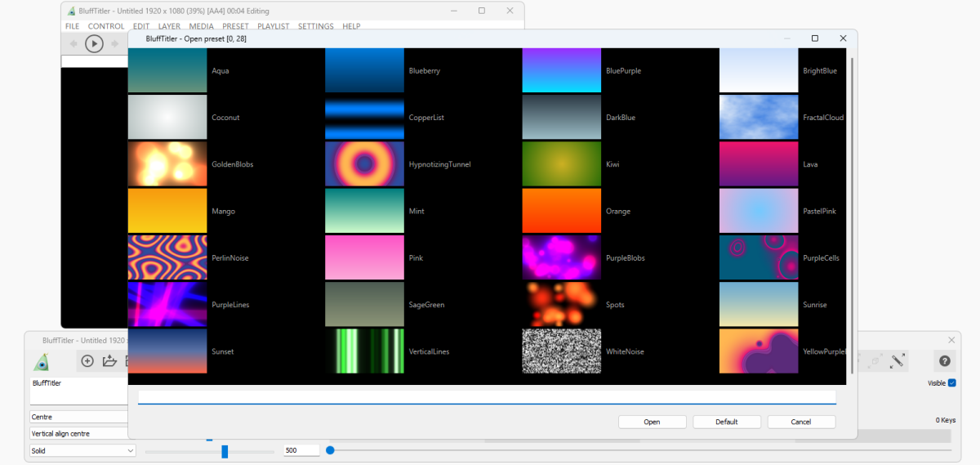Click the help question mark icon
Viewport: 980px width, 465px height.
tap(945, 361)
